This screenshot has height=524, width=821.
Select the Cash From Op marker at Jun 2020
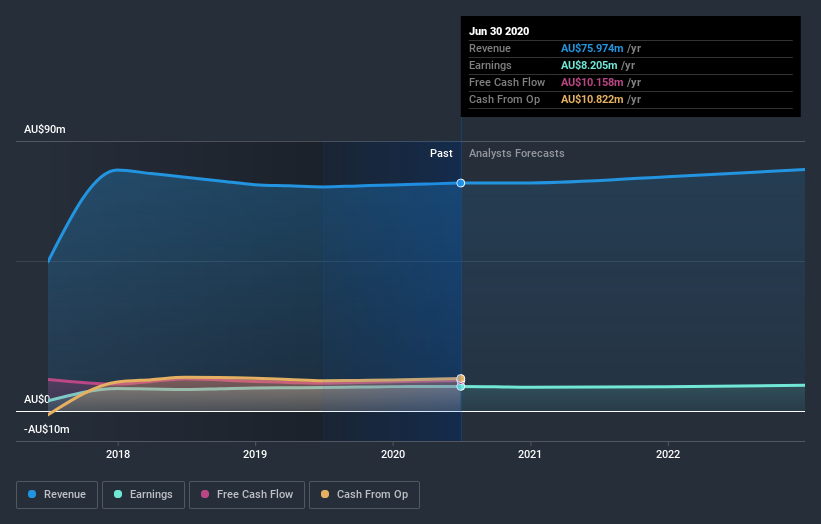[x=461, y=378]
